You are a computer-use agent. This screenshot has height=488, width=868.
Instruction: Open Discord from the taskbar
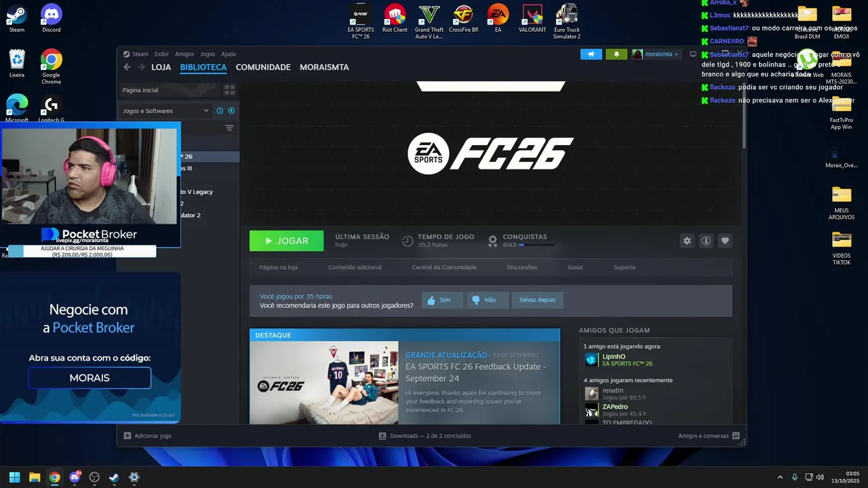pyautogui.click(x=75, y=477)
